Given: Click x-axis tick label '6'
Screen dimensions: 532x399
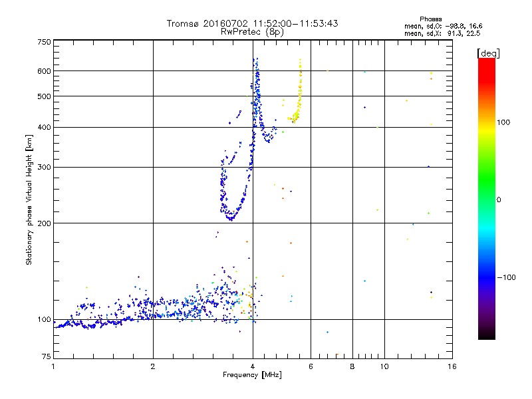Looking at the screenshot, I should pos(311,366).
